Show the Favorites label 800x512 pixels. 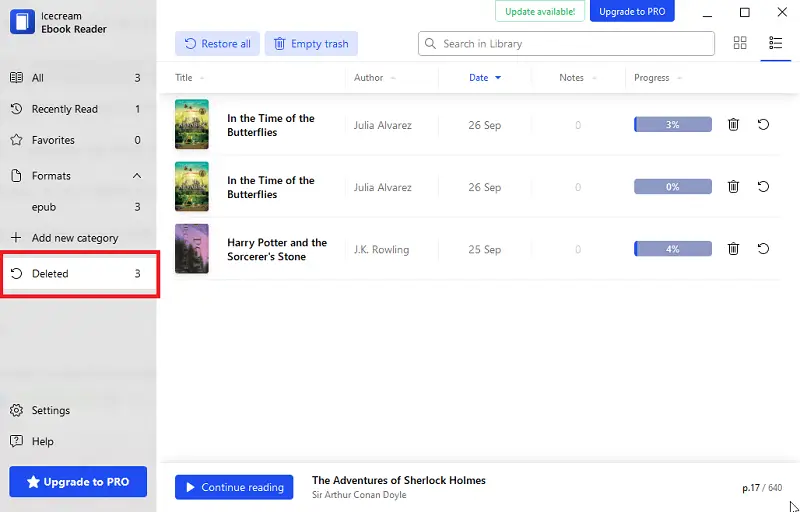point(53,140)
